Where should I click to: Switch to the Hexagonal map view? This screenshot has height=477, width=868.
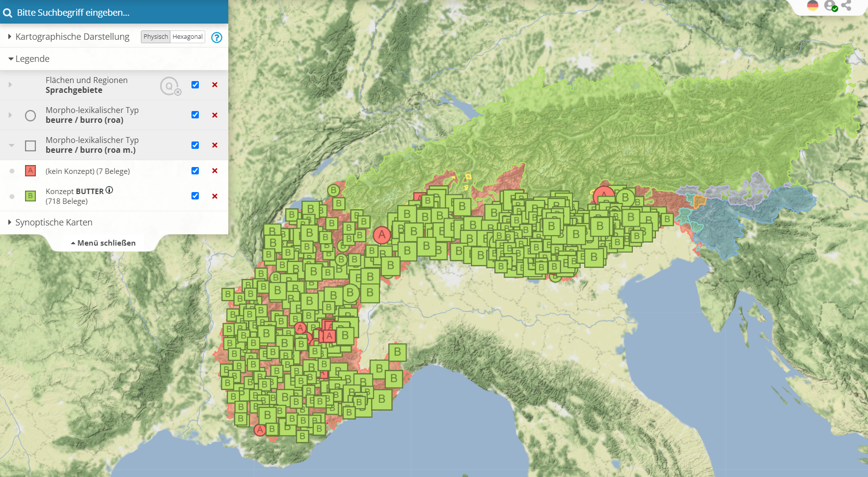point(188,37)
